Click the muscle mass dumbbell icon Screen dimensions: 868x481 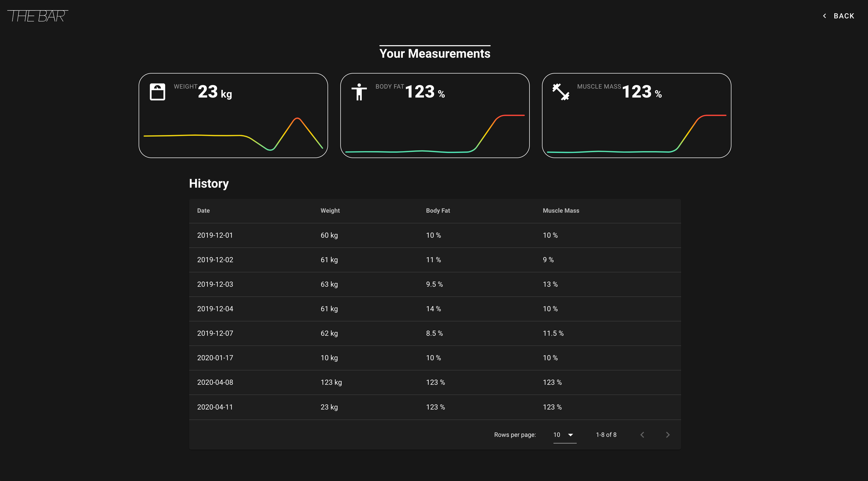click(561, 92)
